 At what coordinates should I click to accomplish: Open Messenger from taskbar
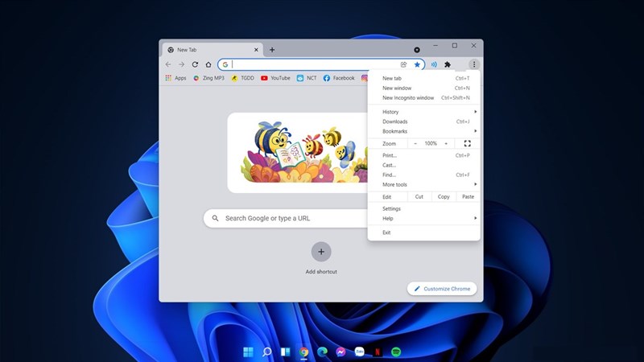(341, 352)
